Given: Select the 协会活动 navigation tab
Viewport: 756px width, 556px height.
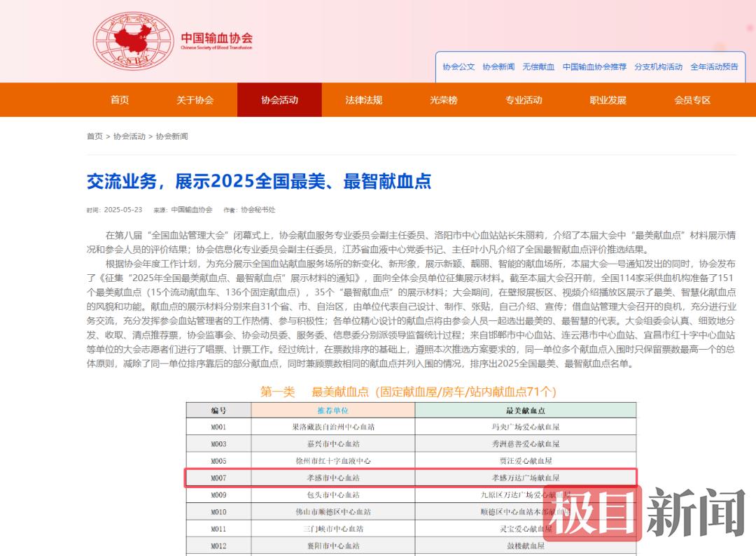Looking at the screenshot, I should tap(279, 100).
